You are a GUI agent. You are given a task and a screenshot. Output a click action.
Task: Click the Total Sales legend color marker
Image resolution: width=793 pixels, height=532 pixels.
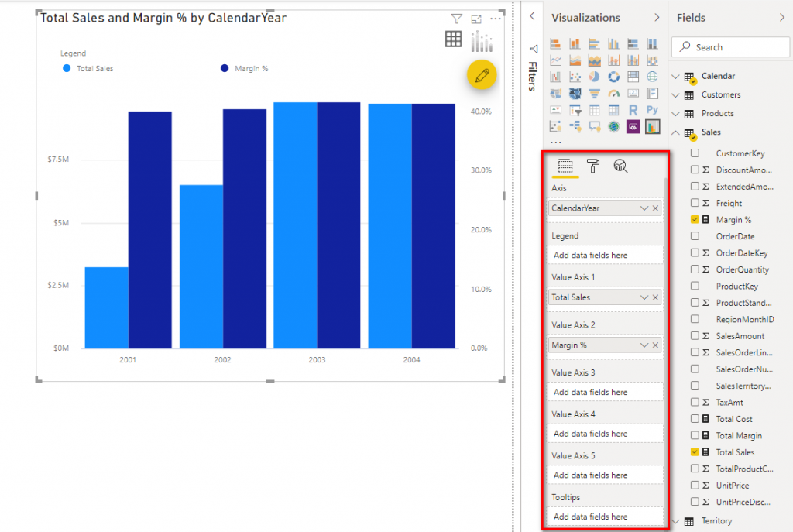(67, 69)
